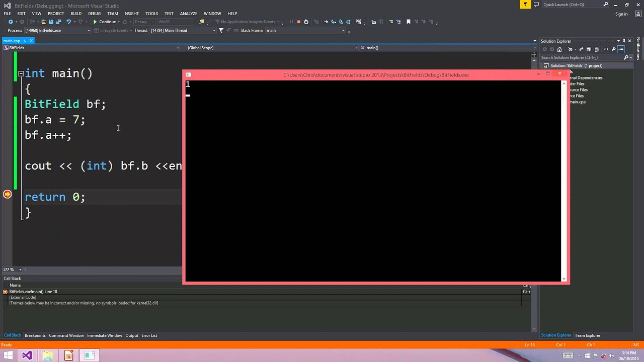Open the Stack Frame dropdown showing main

pos(305,31)
